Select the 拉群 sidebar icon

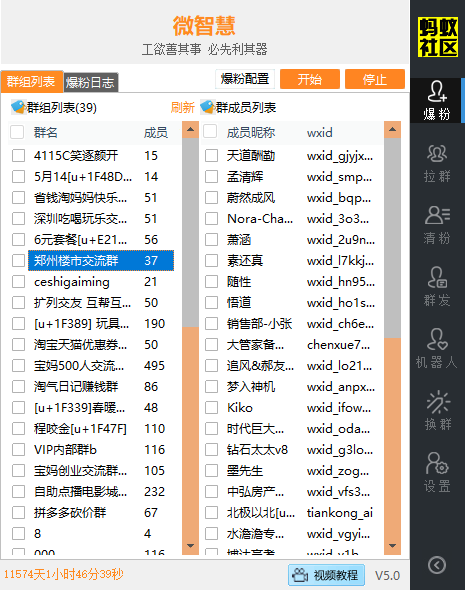coord(436,163)
